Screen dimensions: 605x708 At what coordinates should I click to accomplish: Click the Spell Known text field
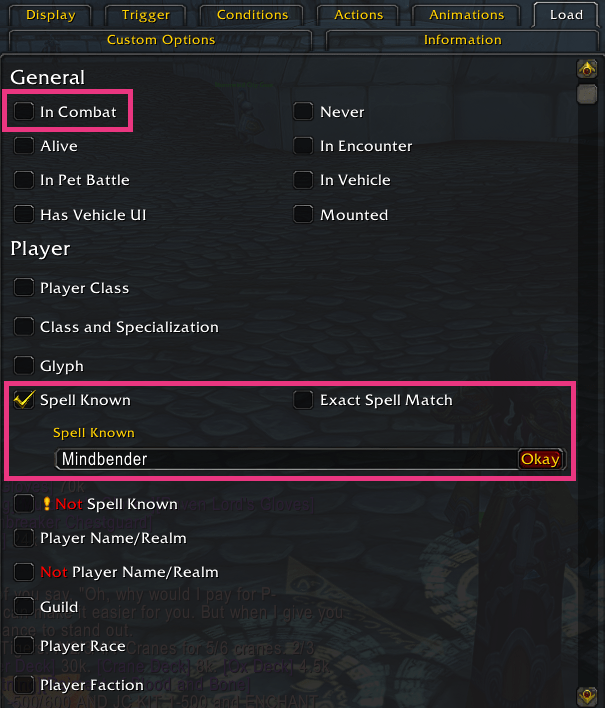pos(285,460)
